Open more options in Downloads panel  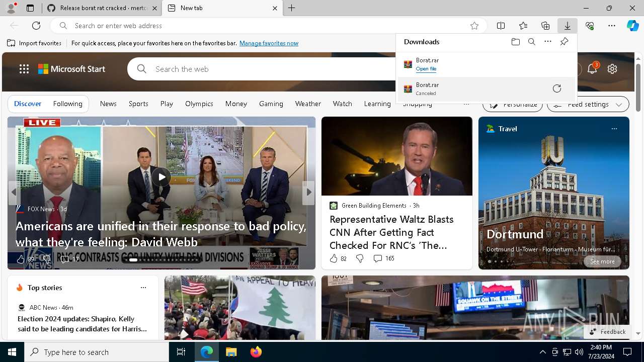click(548, 42)
